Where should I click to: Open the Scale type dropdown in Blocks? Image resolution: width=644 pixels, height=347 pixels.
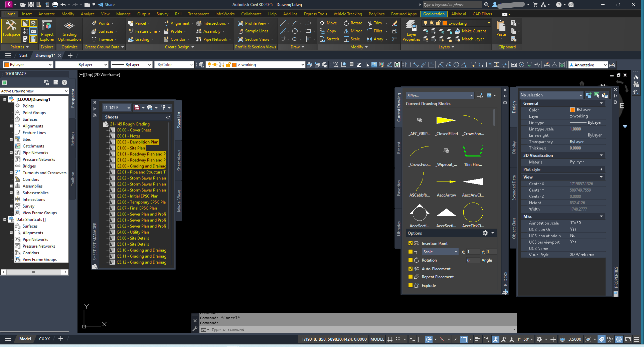point(440,252)
